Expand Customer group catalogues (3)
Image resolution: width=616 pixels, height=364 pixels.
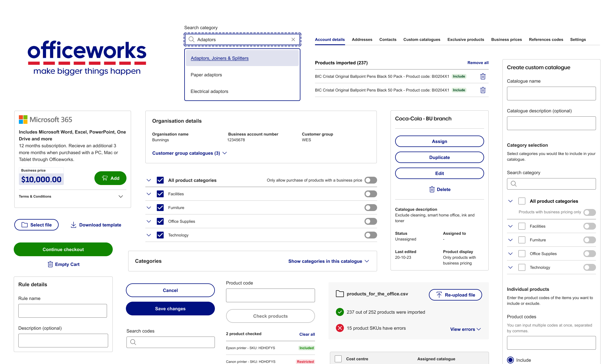coord(189,153)
